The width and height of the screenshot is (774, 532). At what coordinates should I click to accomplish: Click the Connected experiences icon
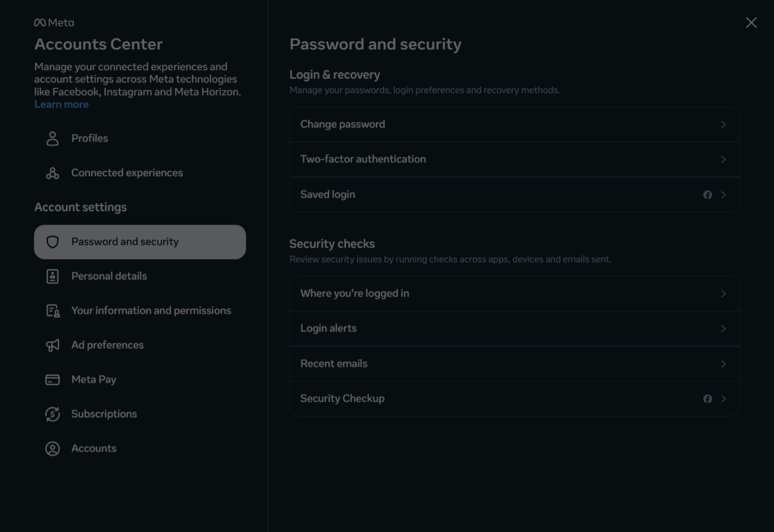(x=52, y=173)
